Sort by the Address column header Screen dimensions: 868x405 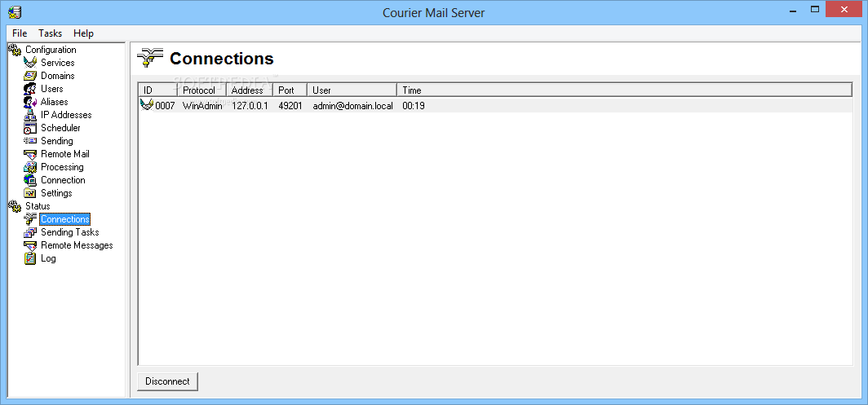point(250,90)
